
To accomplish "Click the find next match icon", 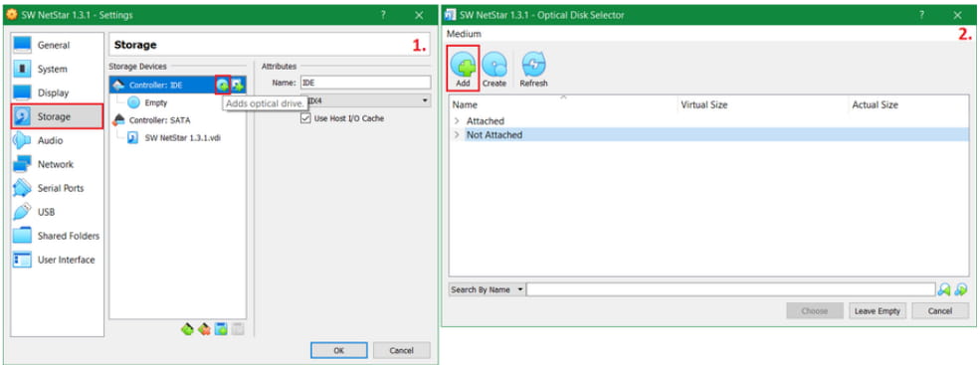I will tap(961, 289).
